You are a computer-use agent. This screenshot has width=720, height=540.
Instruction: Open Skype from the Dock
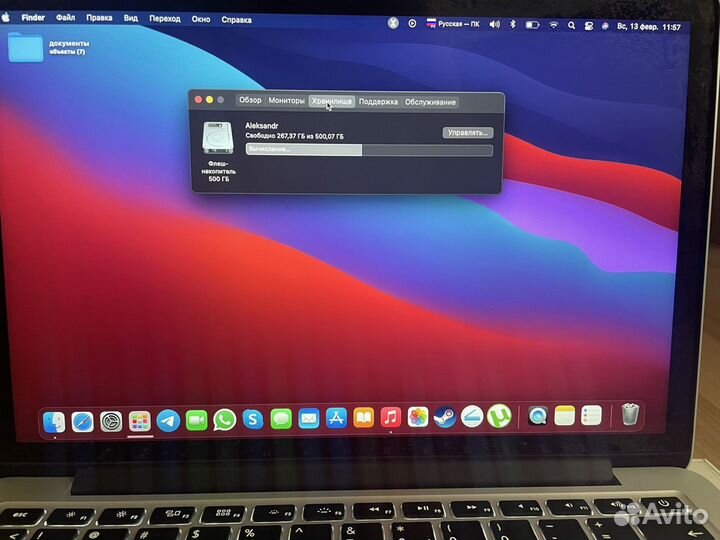click(x=253, y=419)
